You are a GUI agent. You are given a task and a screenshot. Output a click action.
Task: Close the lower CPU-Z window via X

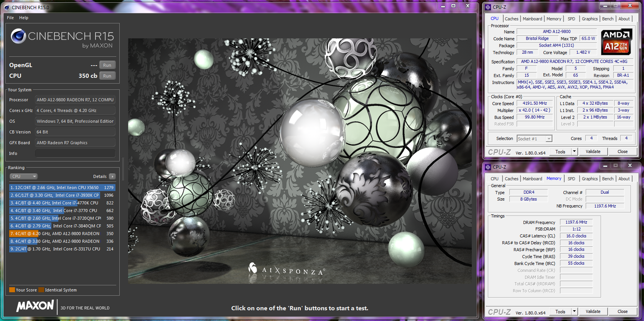(x=630, y=166)
